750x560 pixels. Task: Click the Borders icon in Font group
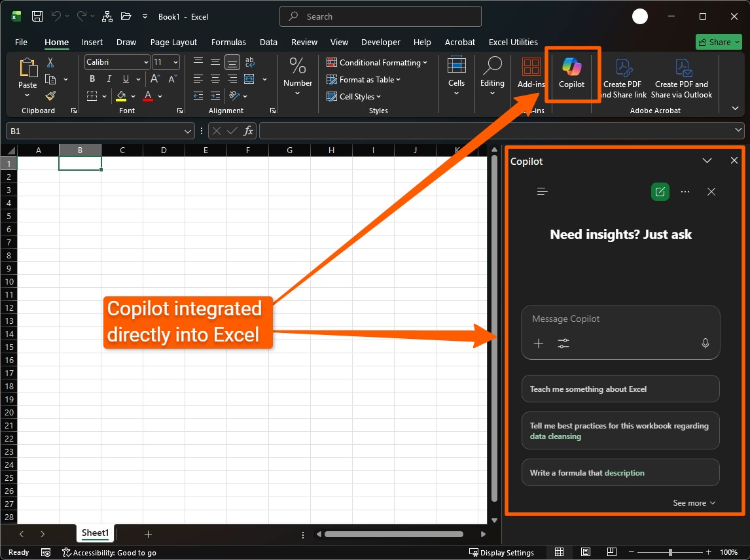92,96
